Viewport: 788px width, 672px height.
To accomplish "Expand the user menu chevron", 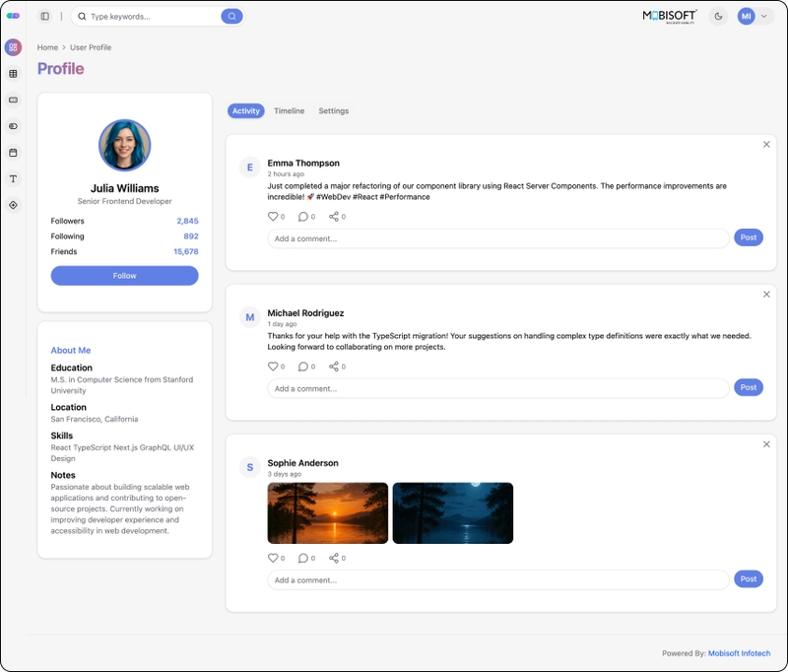I will (x=764, y=16).
